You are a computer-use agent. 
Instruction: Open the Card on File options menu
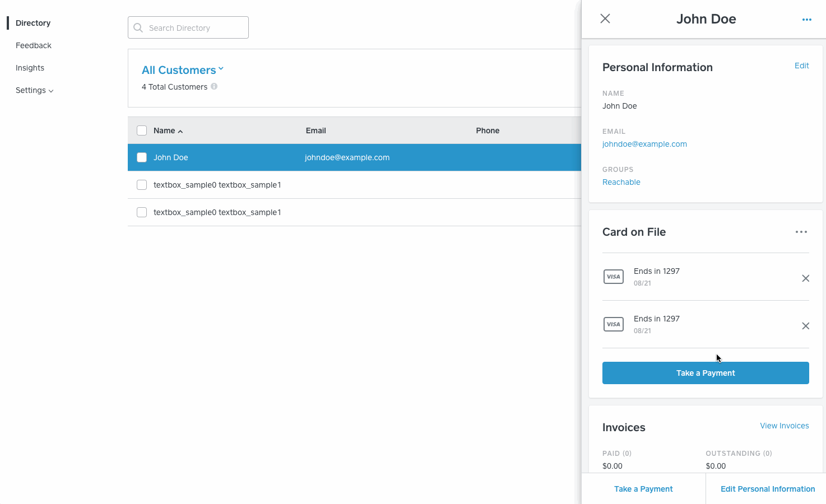pos(801,232)
